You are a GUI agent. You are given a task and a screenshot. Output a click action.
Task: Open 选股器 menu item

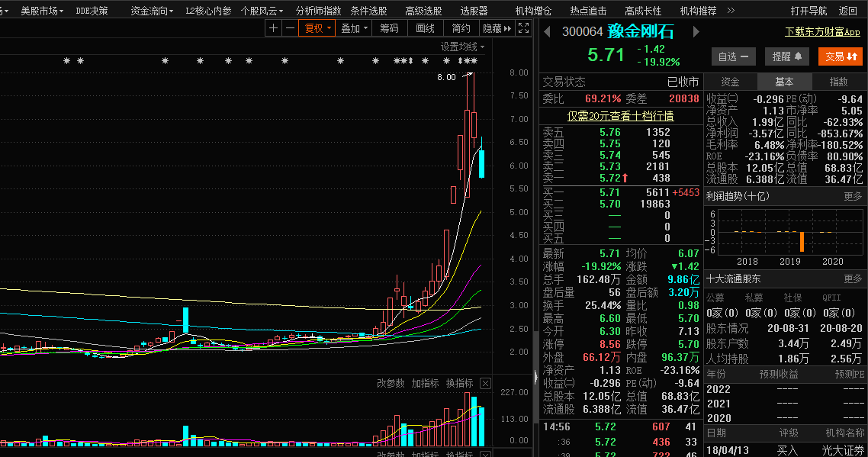click(474, 11)
